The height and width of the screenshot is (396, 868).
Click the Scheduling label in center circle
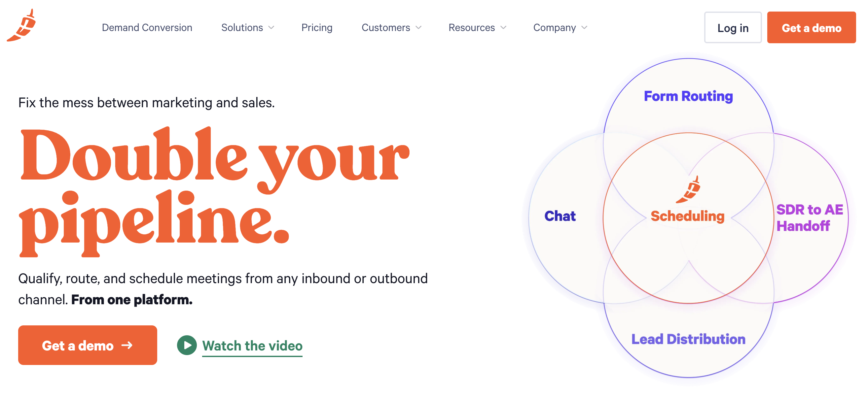pos(687,216)
